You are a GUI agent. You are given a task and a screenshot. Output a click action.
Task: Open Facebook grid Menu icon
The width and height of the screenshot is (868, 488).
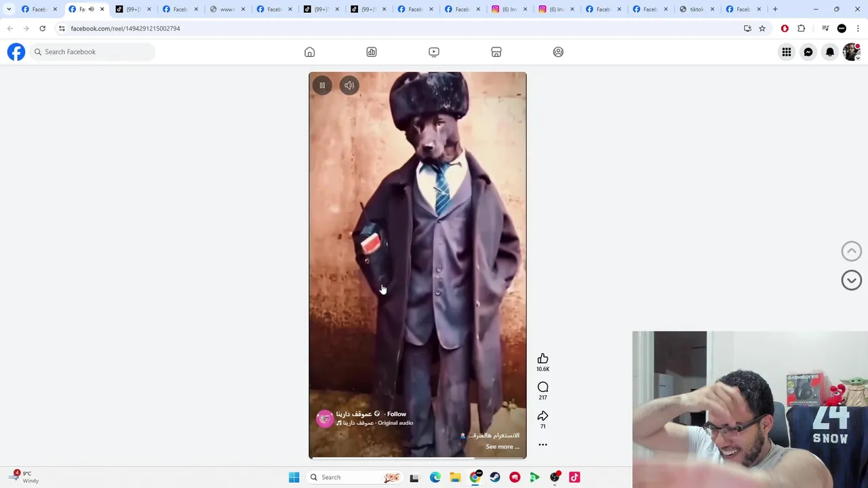pyautogui.click(x=787, y=52)
